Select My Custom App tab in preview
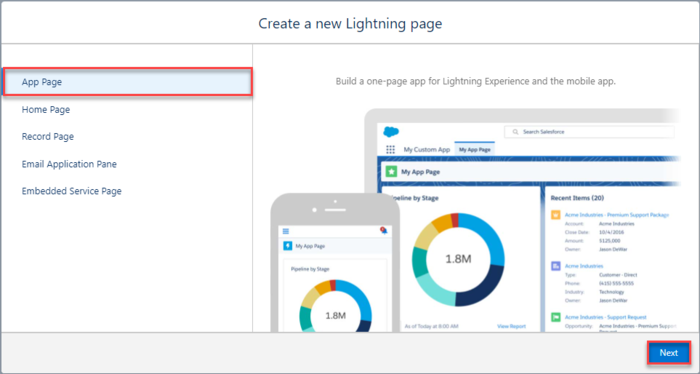The image size is (700, 374). click(x=427, y=150)
